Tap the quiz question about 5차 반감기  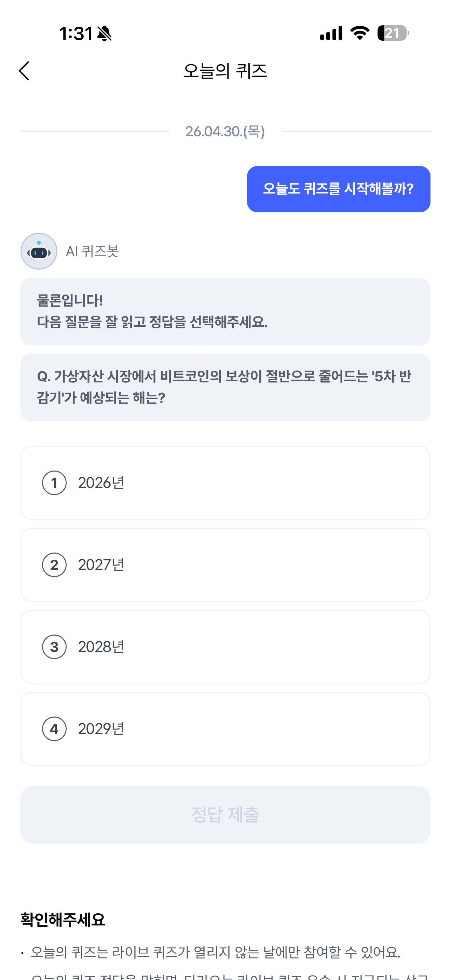point(225,387)
